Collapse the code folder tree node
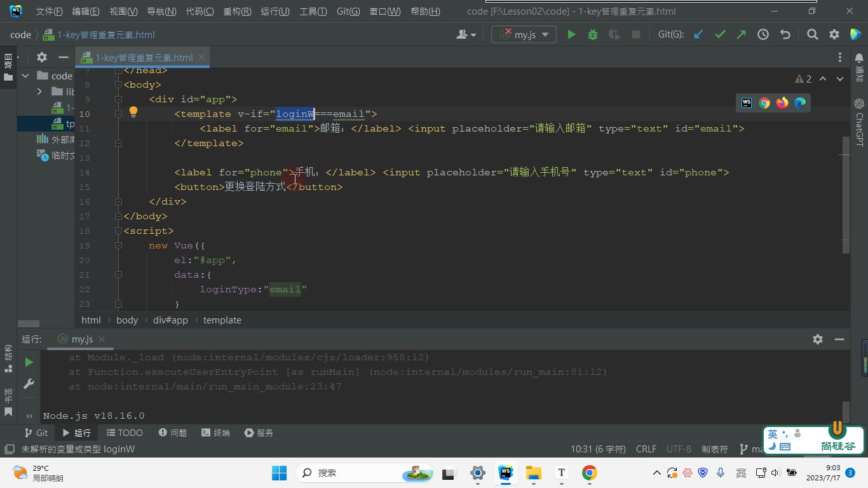Image resolution: width=868 pixels, height=488 pixels. click(x=25, y=76)
